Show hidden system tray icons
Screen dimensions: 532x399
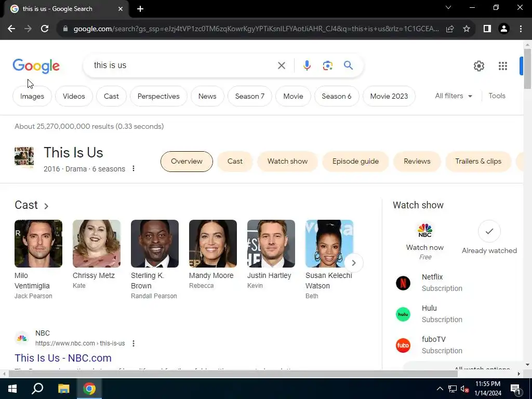click(x=440, y=389)
